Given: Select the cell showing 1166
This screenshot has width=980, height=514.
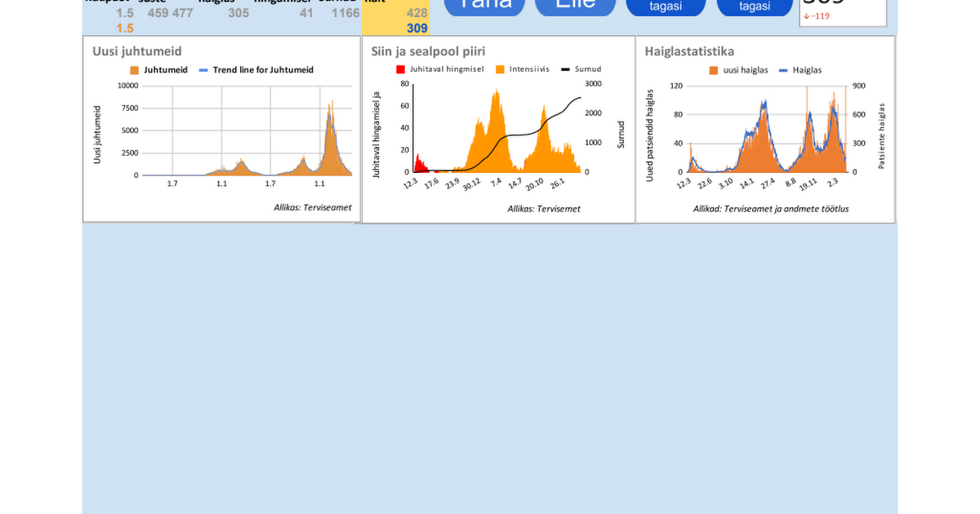Looking at the screenshot, I should (x=345, y=13).
